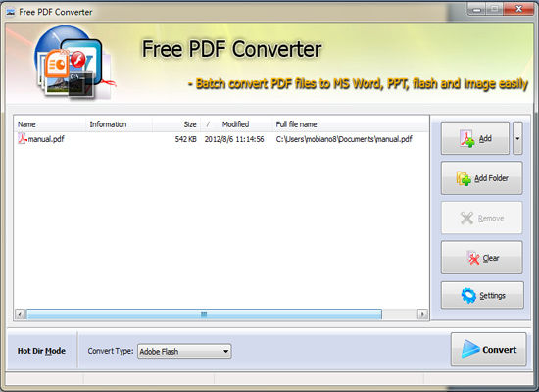The width and height of the screenshot is (539, 392).
Task: Minimize the Free PDF Converter window
Action: point(477,9)
